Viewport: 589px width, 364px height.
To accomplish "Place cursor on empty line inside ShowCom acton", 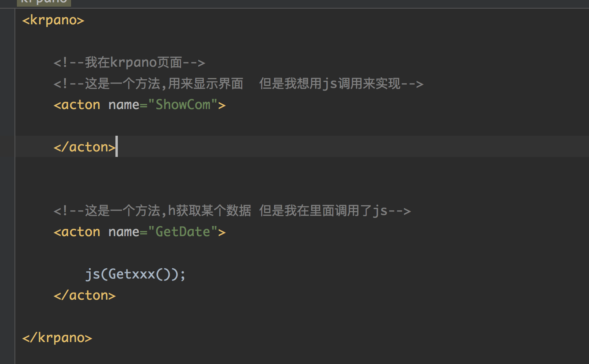I will (x=157, y=126).
